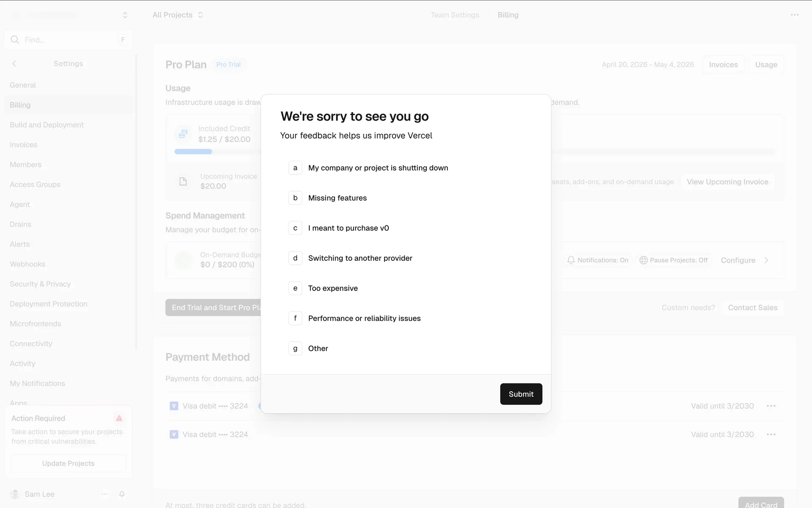Open options for first Visa debit card
Screen dimensions: 812x508
(771, 406)
